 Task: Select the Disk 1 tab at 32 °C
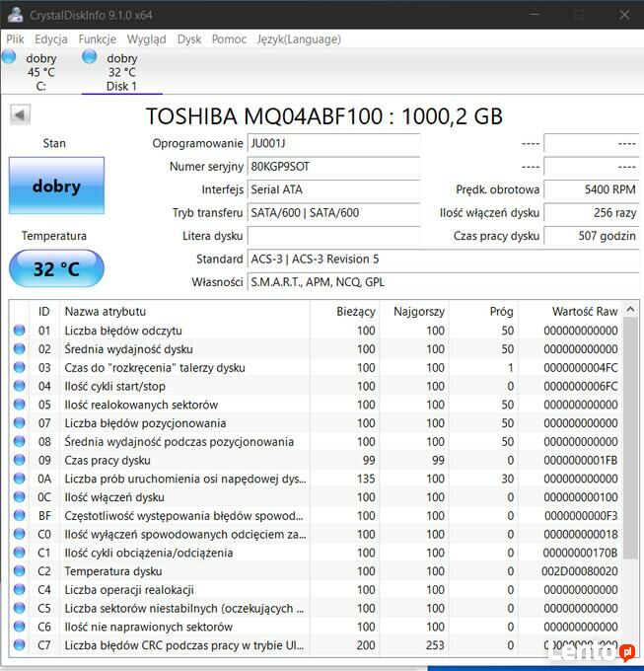point(121,72)
